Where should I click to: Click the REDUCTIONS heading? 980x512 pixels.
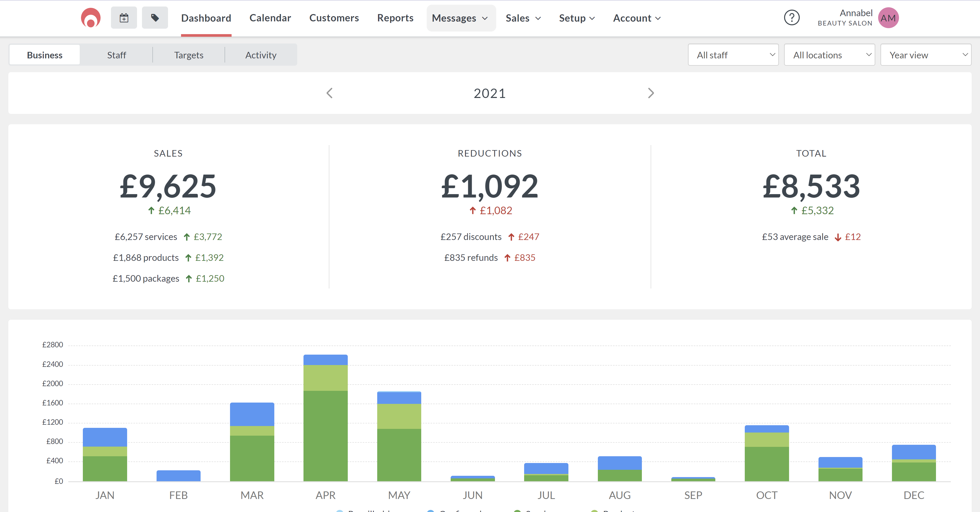pyautogui.click(x=490, y=153)
